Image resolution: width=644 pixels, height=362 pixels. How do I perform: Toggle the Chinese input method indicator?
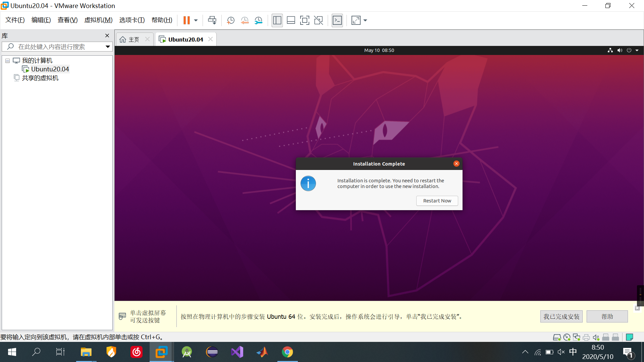pyautogui.click(x=573, y=352)
